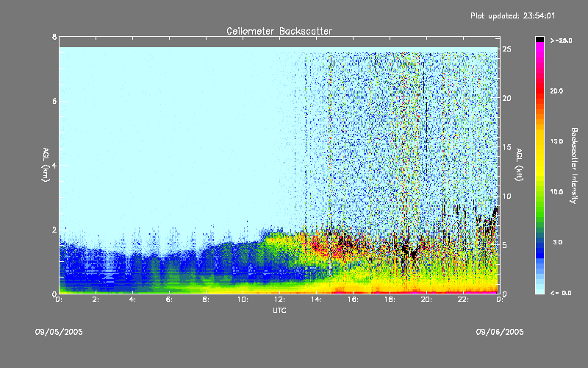
Task: Click the '6' tick on the km axis
Action: [54, 101]
